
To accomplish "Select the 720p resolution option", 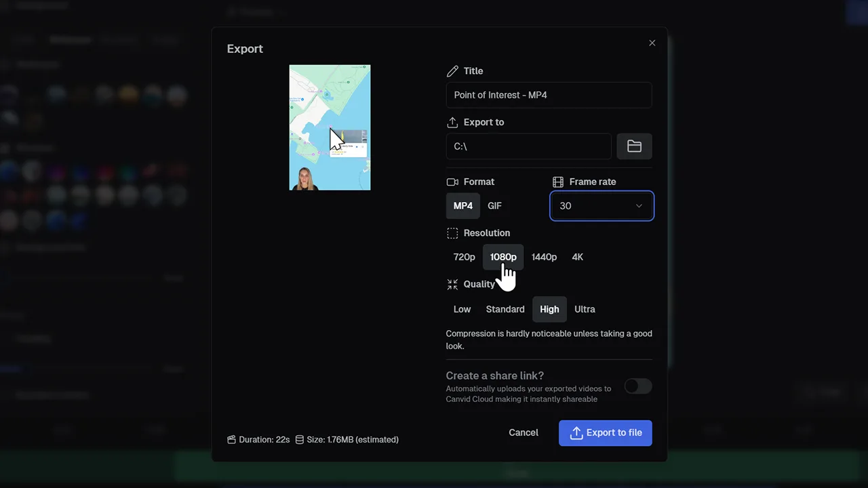I will [x=464, y=257].
